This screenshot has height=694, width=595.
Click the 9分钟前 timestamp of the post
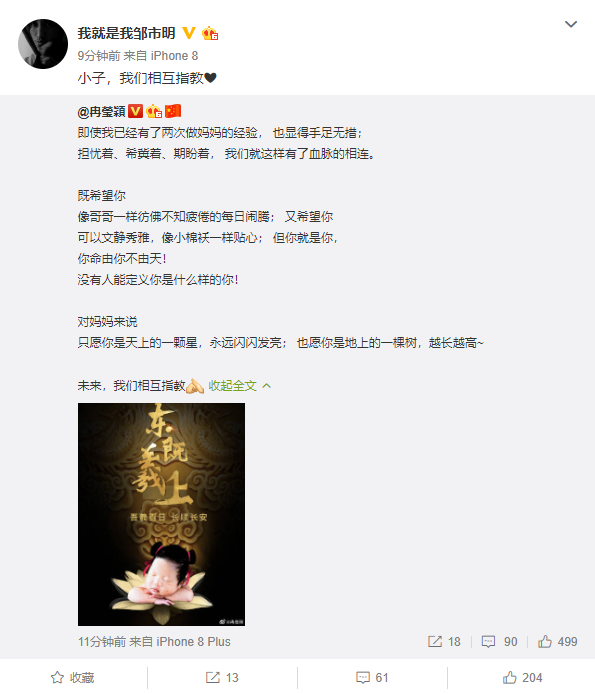99,56
